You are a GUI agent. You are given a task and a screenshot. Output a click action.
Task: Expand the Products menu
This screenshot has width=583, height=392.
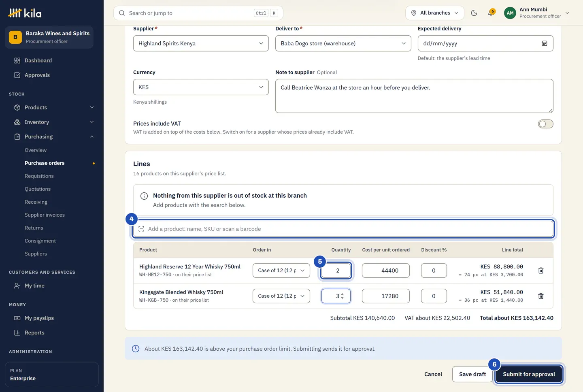click(x=54, y=107)
